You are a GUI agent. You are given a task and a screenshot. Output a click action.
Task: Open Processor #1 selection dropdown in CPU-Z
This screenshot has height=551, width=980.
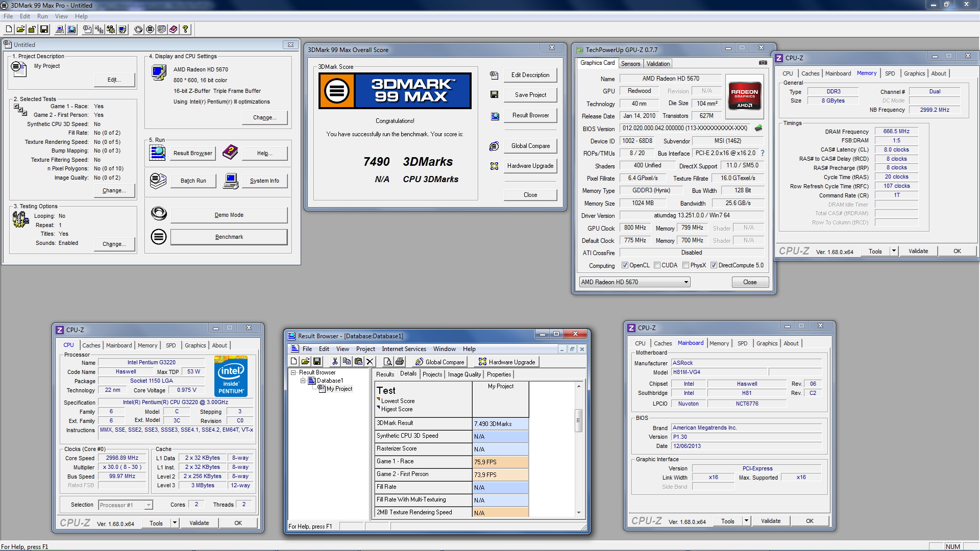coord(125,505)
